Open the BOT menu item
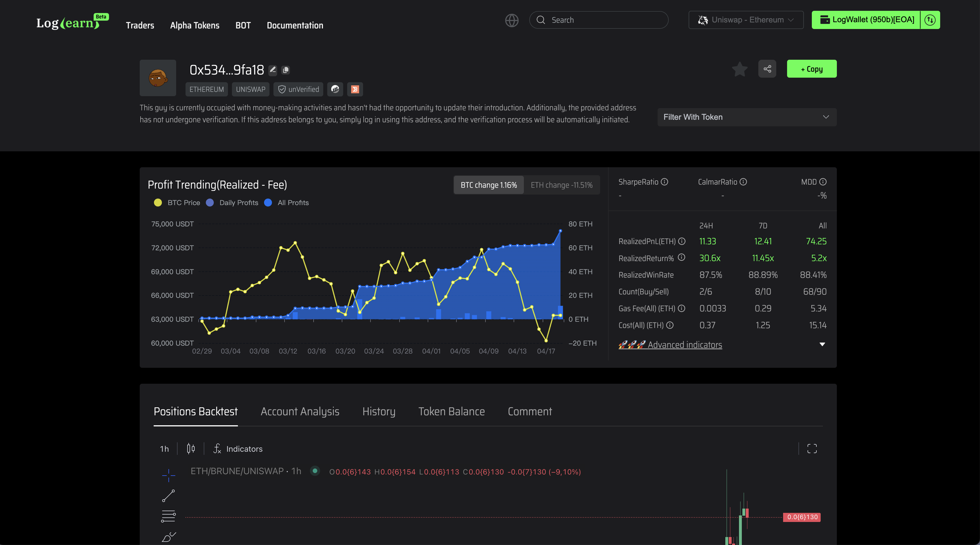 click(x=243, y=26)
